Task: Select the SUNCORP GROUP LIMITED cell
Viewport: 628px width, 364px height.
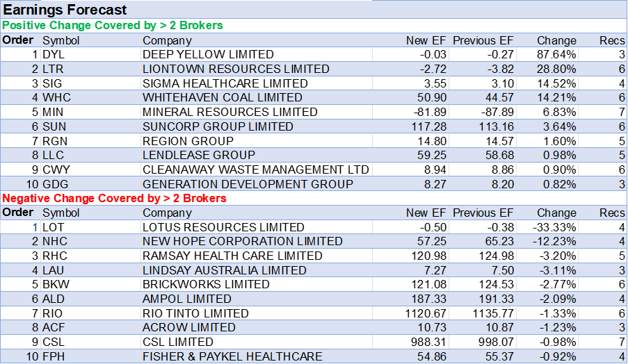Action: 218,127
